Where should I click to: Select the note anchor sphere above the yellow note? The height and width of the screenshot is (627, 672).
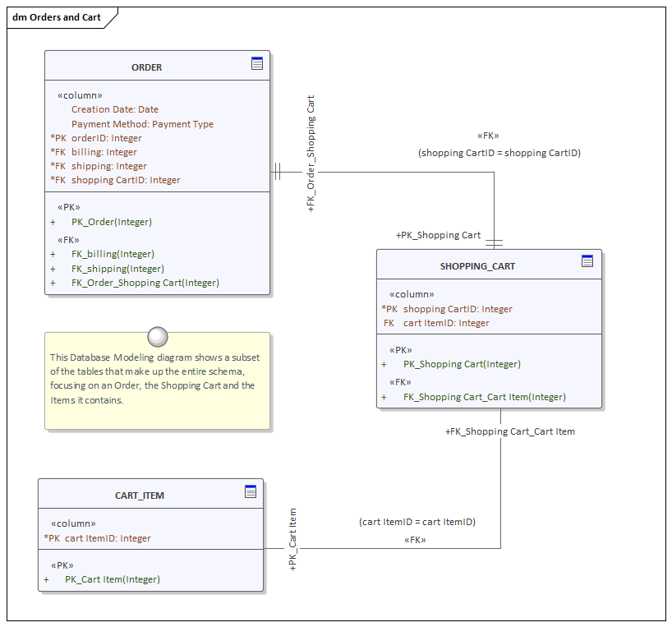[x=157, y=337]
